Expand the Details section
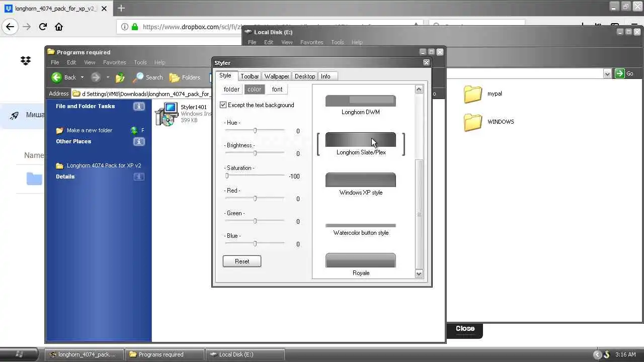Image resolution: width=644 pixels, height=362 pixels. [x=139, y=176]
